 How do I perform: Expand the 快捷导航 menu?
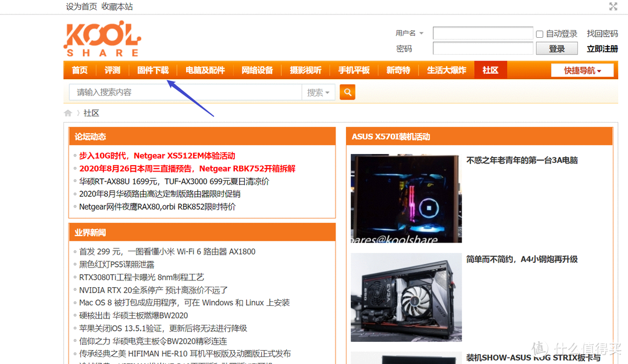[582, 70]
